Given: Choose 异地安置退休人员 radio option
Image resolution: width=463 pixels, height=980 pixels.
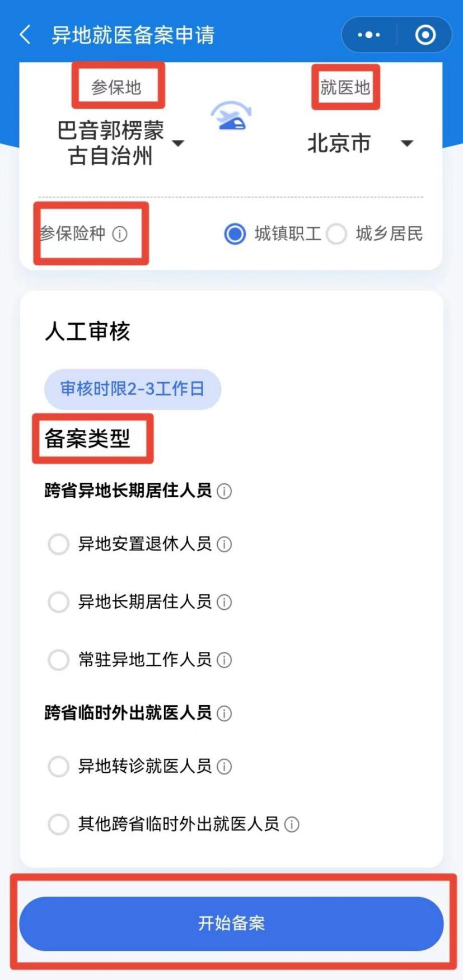Looking at the screenshot, I should [x=58, y=544].
